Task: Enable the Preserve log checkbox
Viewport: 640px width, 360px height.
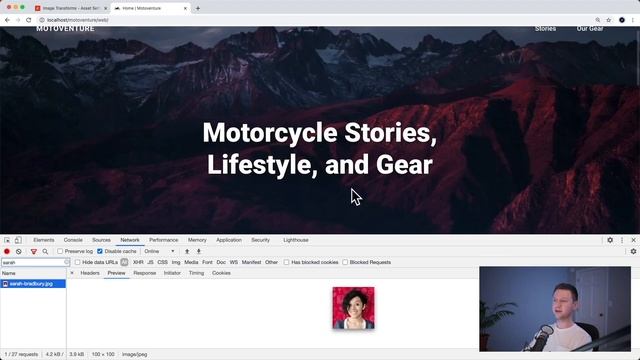Action: [60, 251]
